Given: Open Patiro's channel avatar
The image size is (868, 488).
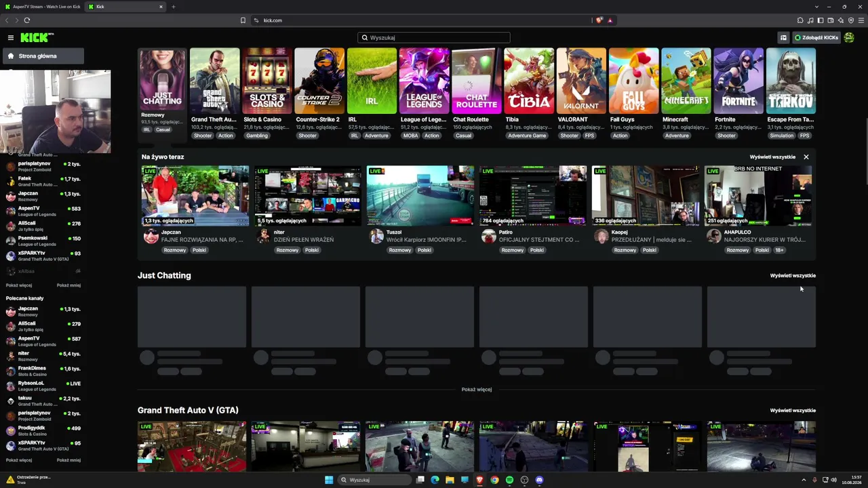Looking at the screenshot, I should tap(488, 236).
